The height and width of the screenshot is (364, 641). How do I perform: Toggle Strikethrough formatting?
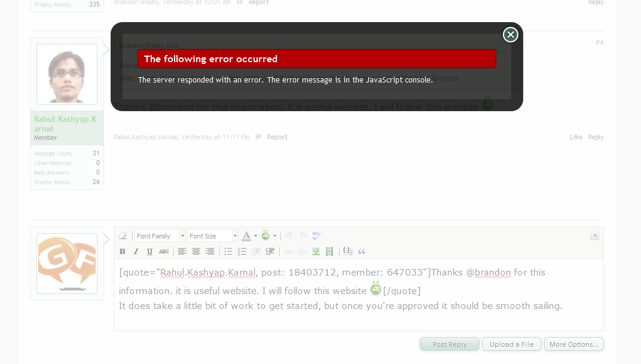pyautogui.click(x=164, y=251)
